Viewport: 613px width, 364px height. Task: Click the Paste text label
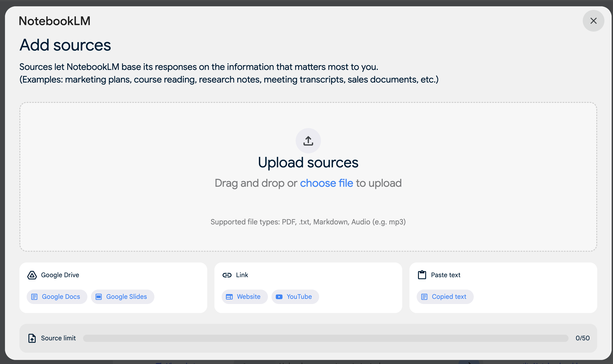click(445, 275)
